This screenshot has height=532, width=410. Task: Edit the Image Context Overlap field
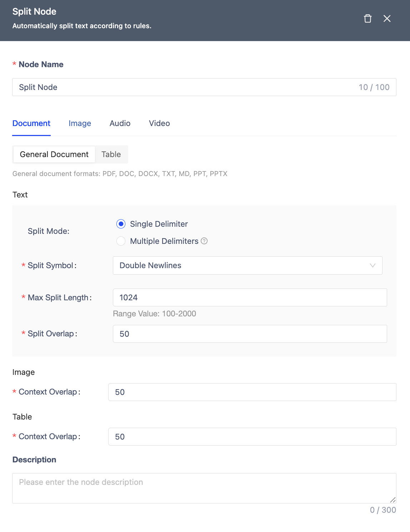[252, 392]
